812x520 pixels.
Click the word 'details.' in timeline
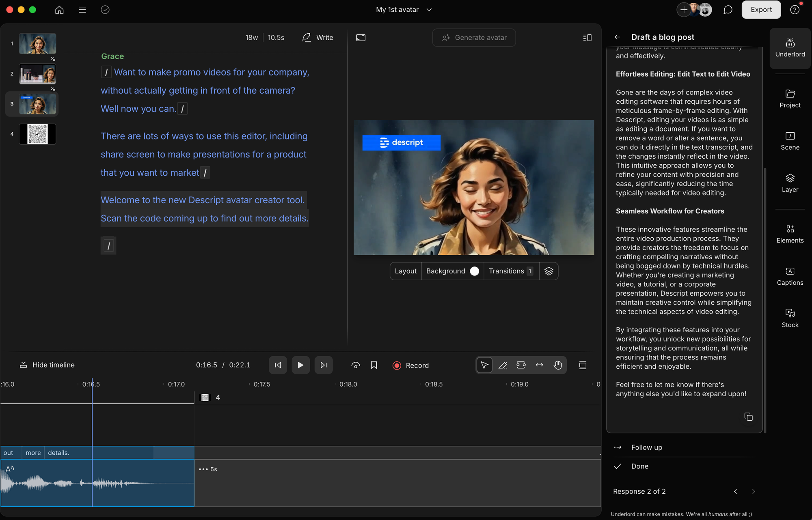58,453
